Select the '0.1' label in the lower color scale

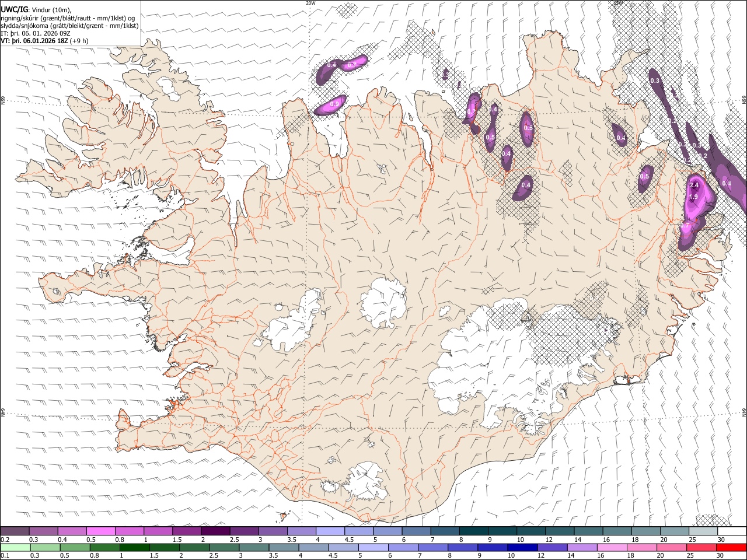coord(5,555)
